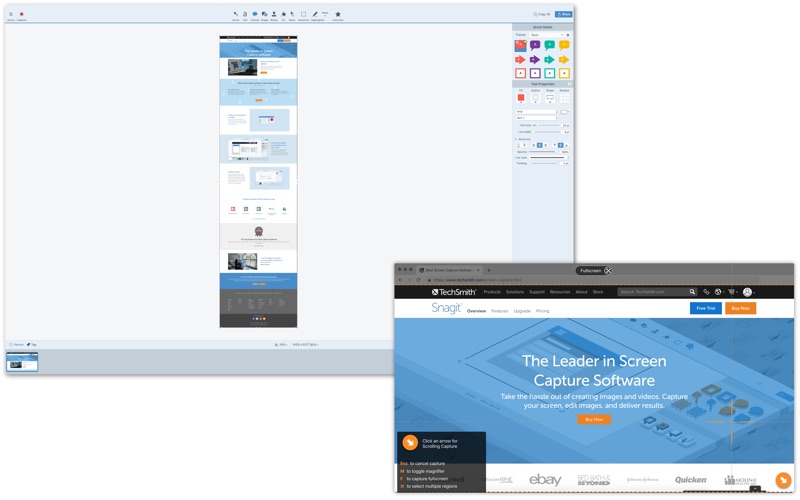Select the Stamp tool

pos(274,14)
